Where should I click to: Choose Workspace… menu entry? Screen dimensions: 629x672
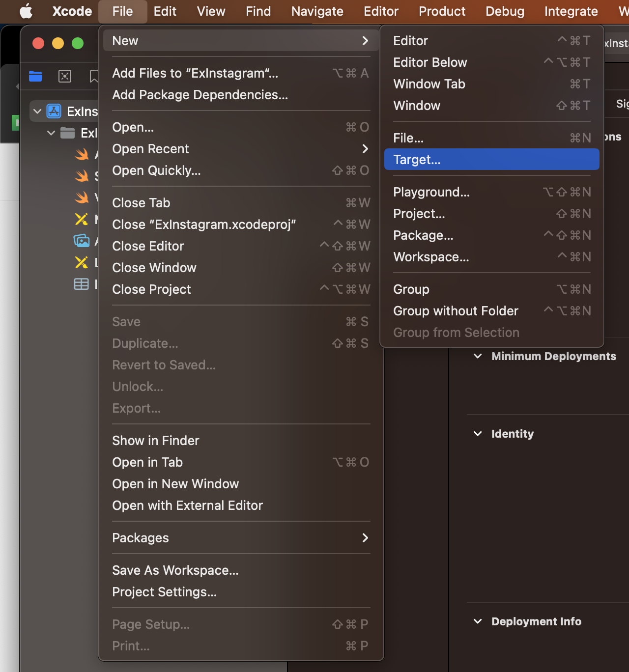tap(492, 257)
